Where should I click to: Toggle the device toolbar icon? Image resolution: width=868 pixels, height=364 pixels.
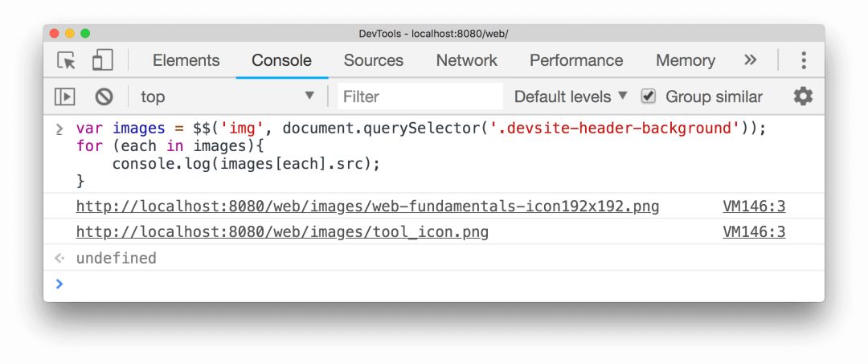(x=102, y=59)
